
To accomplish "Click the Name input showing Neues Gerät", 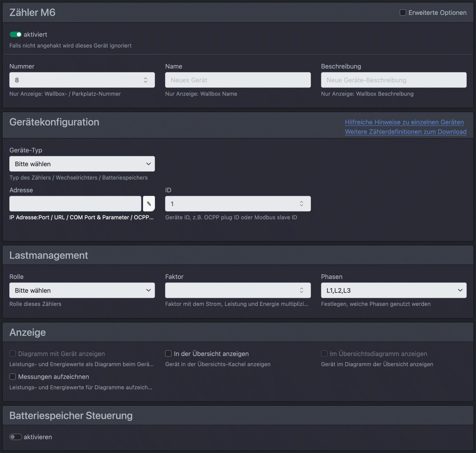I will 237,80.
